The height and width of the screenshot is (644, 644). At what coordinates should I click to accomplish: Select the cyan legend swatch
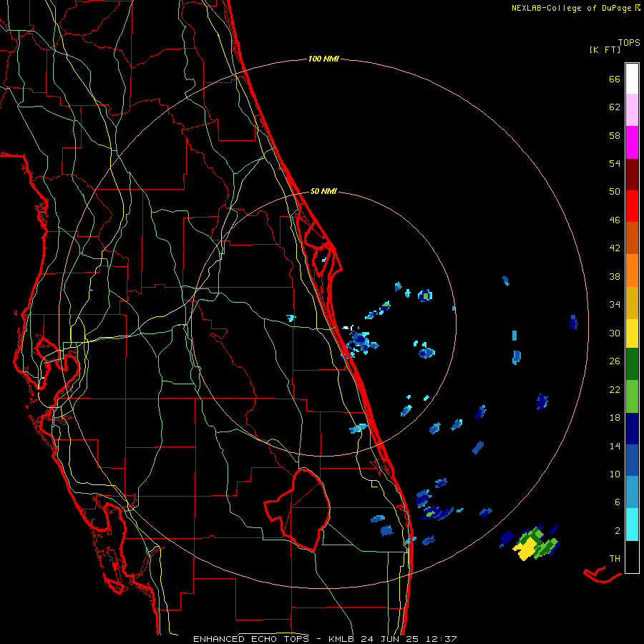tap(632, 525)
